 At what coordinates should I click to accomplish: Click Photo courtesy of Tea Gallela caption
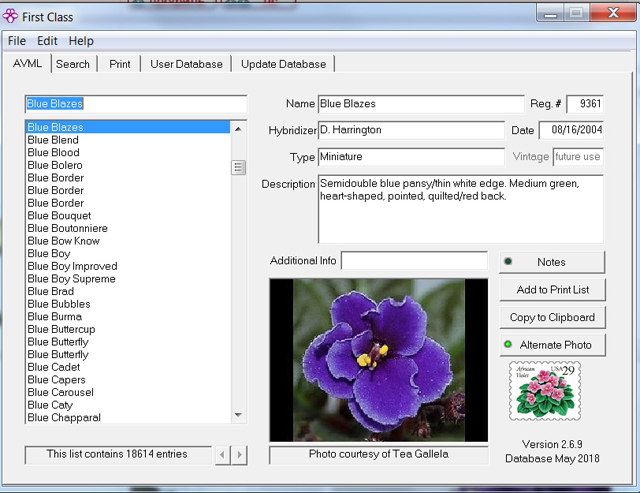tap(378, 454)
